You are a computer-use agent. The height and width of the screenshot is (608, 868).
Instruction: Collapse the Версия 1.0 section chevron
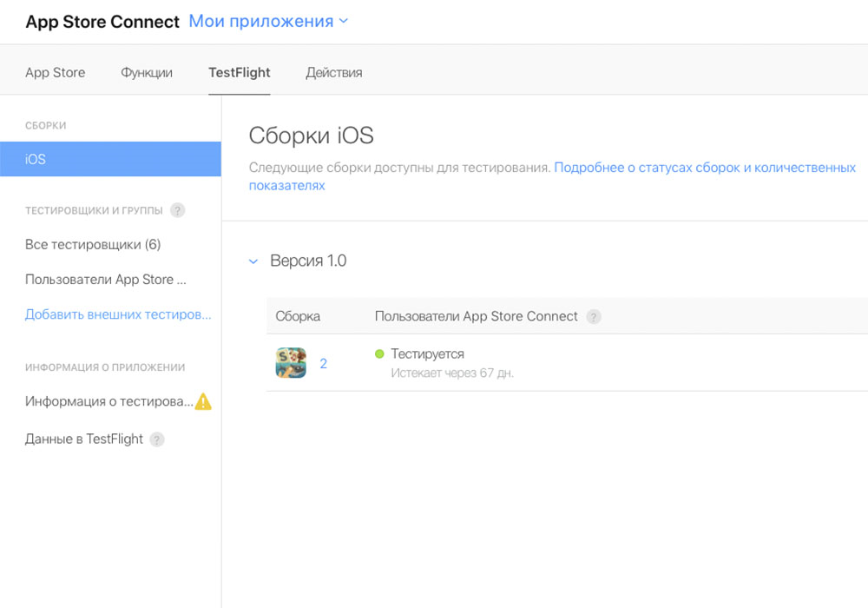(x=253, y=261)
